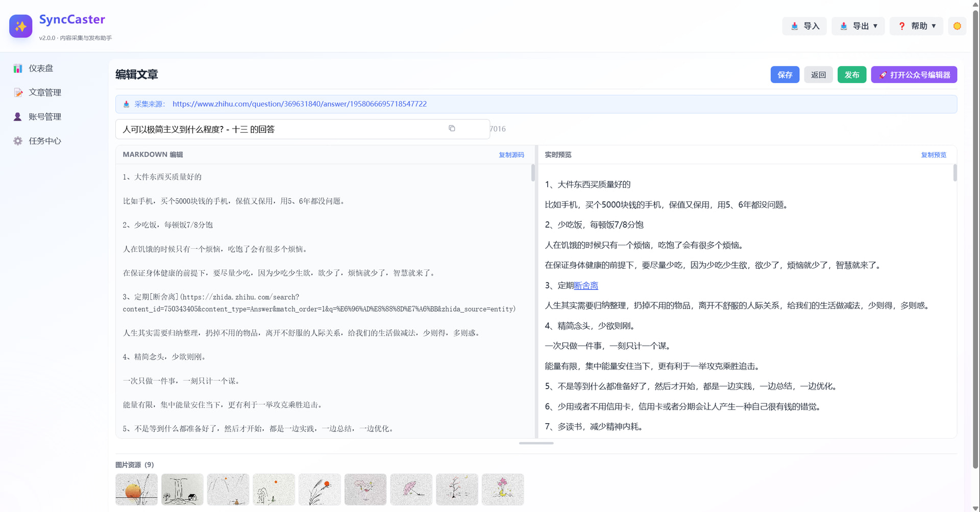The image size is (980, 512).
Task: Select the 文章管理 notepad icon
Action: click(x=18, y=92)
